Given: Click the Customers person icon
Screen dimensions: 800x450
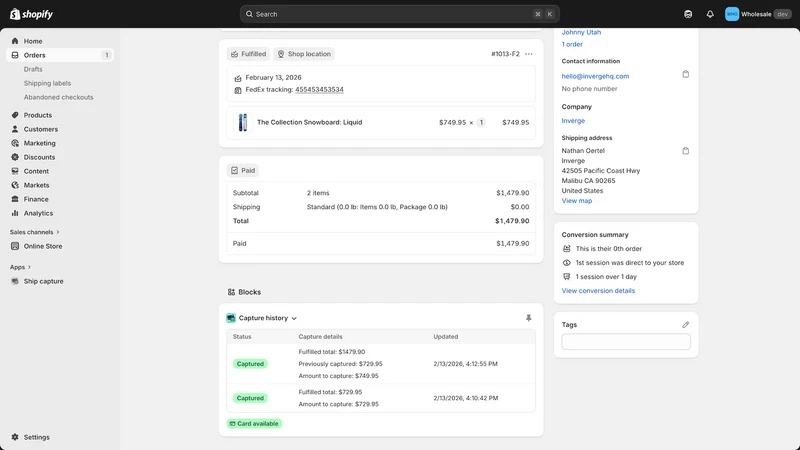Looking at the screenshot, I should click(15, 129).
